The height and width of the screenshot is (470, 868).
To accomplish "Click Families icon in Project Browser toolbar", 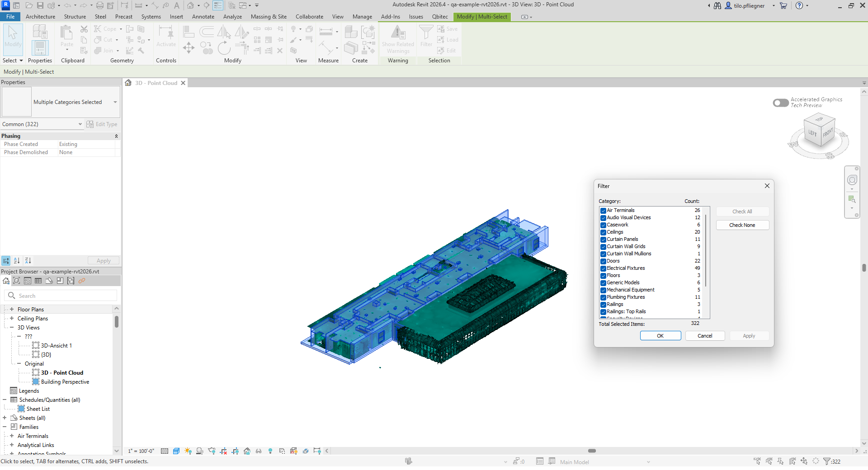I will pyautogui.click(x=60, y=281).
